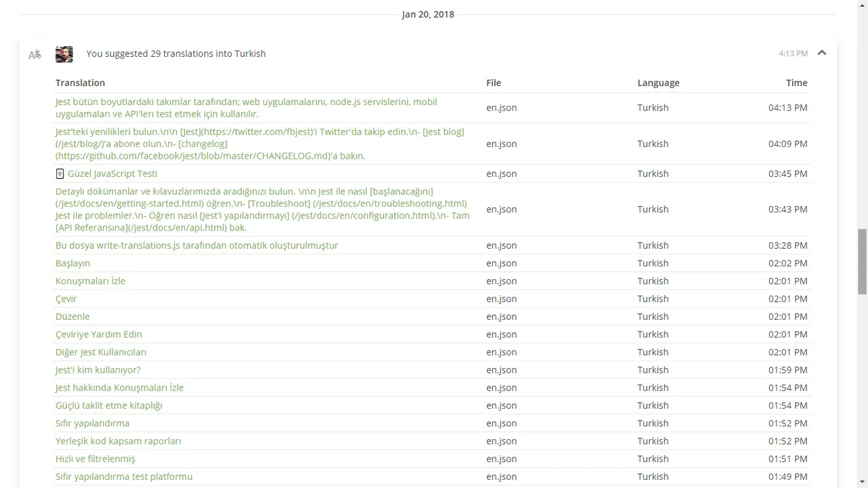Click the 'Jan 20, 2018' date separator
This screenshot has width=868, height=488.
point(428,14)
